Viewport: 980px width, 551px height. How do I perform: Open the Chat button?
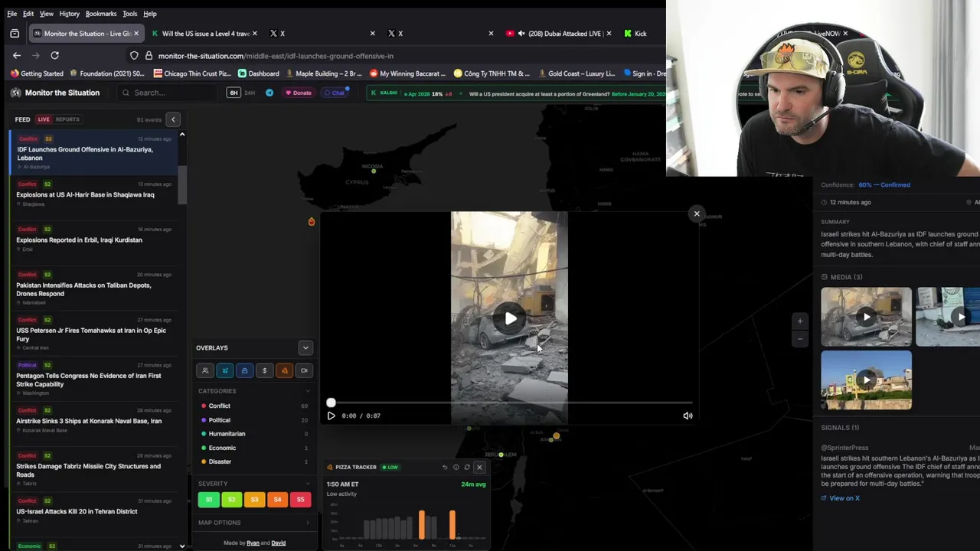(334, 93)
